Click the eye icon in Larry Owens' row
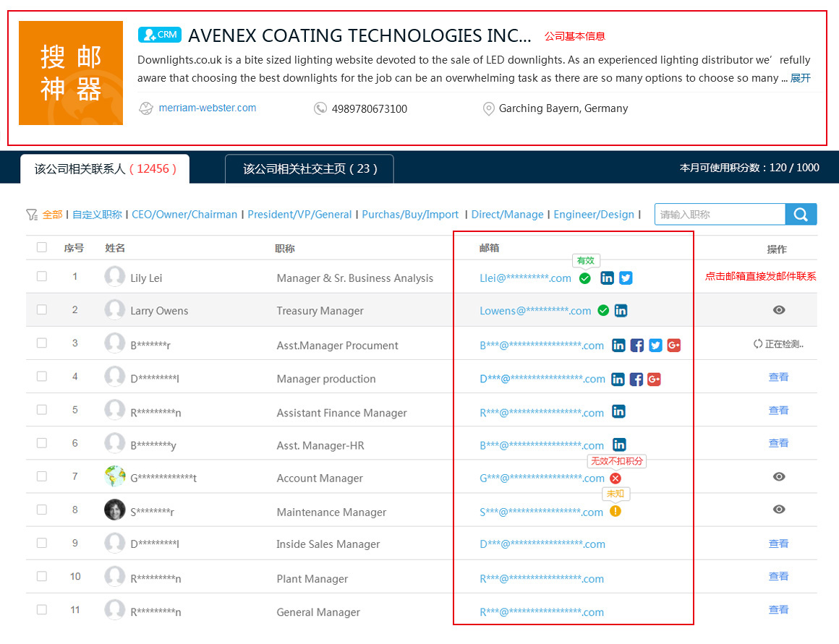 click(x=779, y=310)
